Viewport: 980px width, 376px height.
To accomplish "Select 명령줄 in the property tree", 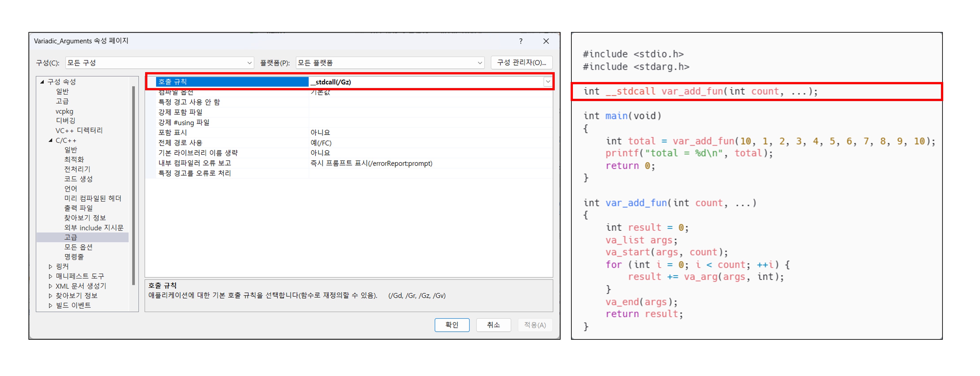I will coord(74,257).
